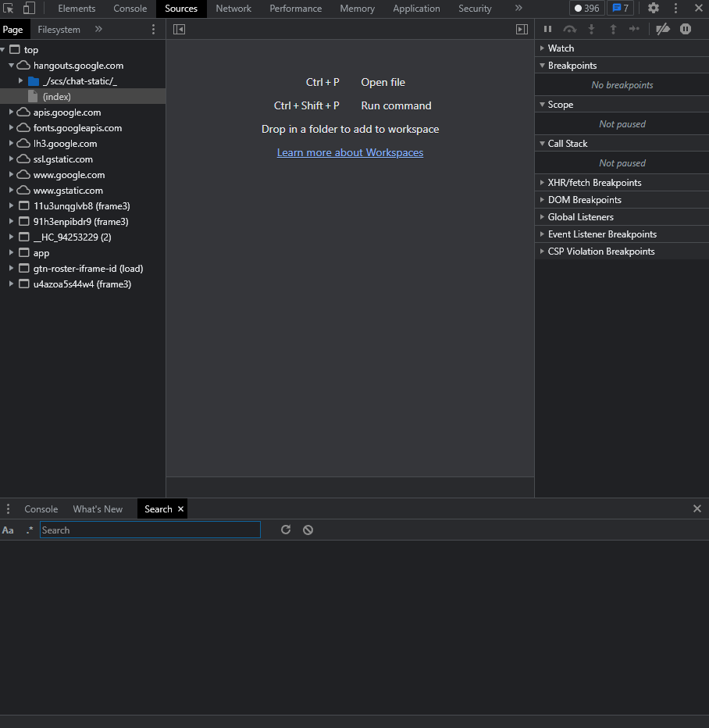This screenshot has height=728, width=709.
Task: Open the Console panel tab
Action: 130,9
